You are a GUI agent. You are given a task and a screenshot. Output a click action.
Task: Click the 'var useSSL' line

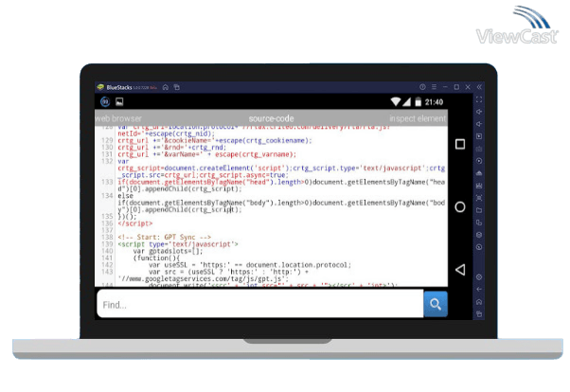(x=250, y=265)
